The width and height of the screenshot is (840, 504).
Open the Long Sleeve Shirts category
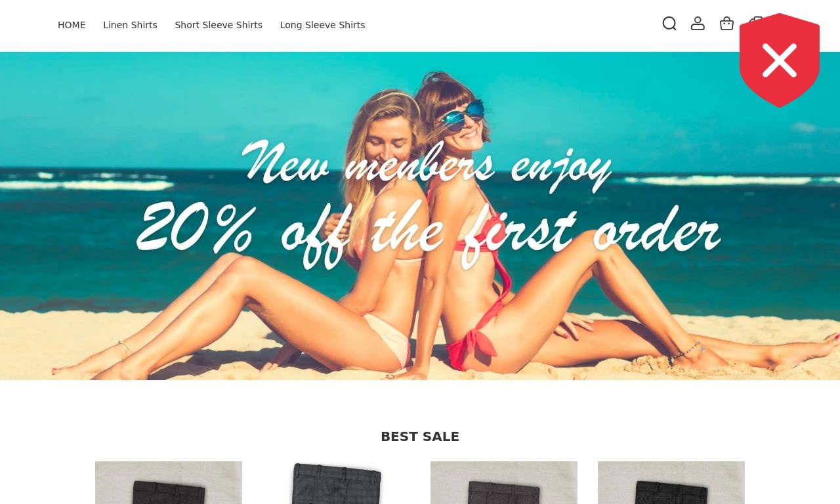click(x=322, y=25)
